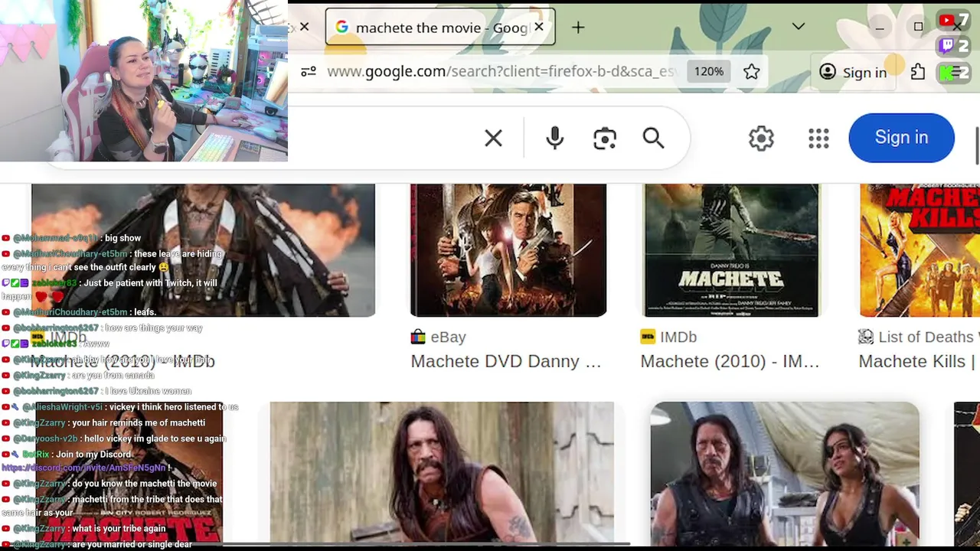Click chat message 'I love Ukraine women'
The image size is (980, 551).
click(147, 391)
